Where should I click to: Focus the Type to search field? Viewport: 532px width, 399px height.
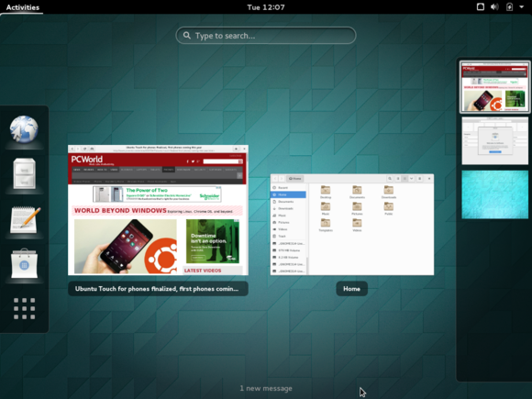[266, 35]
